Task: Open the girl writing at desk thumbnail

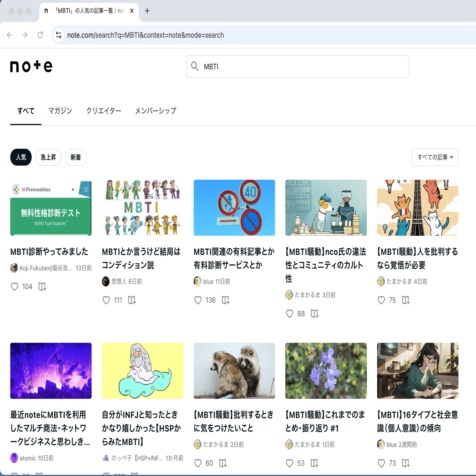Action: point(418,371)
